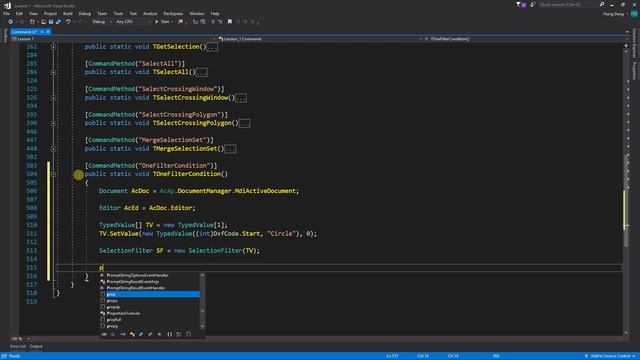Screen dimensions: 640x360
Task: Save the current file with the Save icon
Action: [51, 22]
